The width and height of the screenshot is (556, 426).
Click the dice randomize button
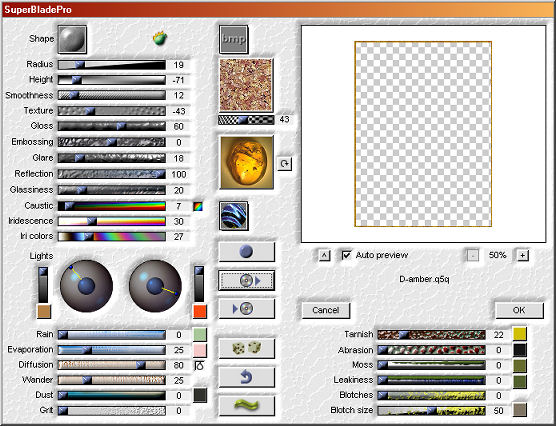coord(246,348)
